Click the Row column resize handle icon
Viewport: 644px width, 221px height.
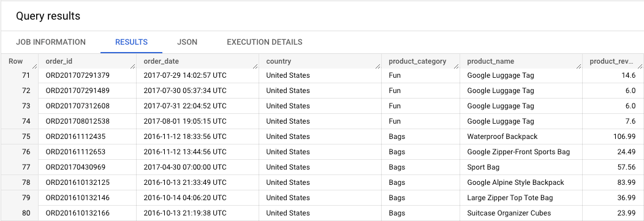coord(34,67)
